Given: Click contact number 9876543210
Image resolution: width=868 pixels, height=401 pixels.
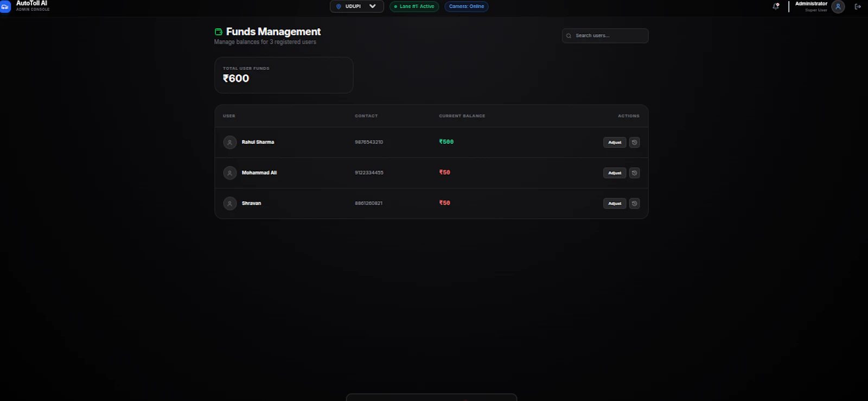Looking at the screenshot, I should click(369, 142).
